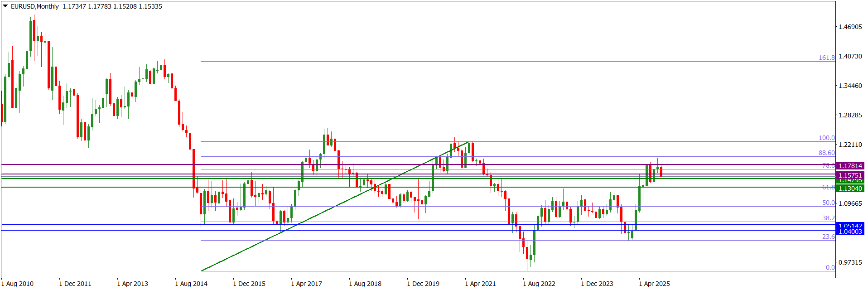
Task: Click the 161.8 Fibonacci level label
Action: pyautogui.click(x=826, y=58)
